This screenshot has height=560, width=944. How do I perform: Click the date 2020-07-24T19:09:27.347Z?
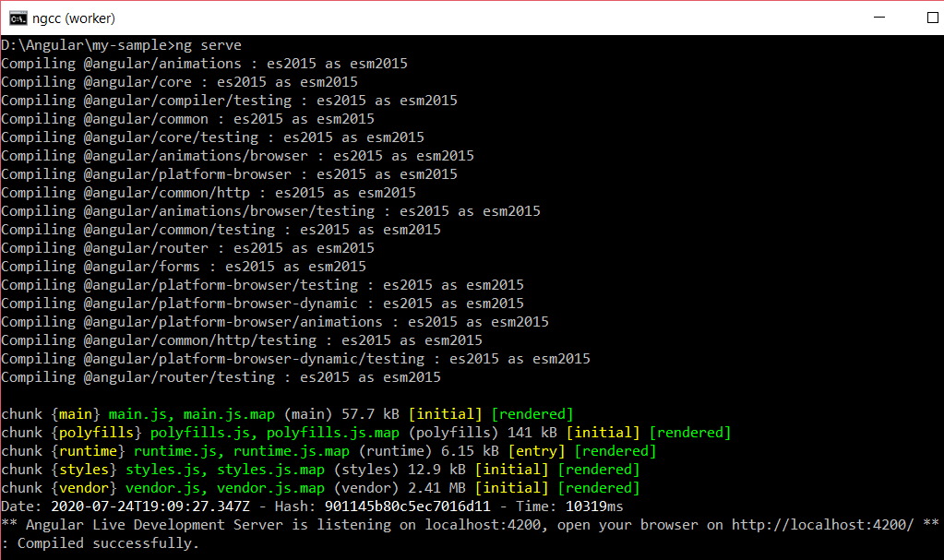click(x=149, y=507)
